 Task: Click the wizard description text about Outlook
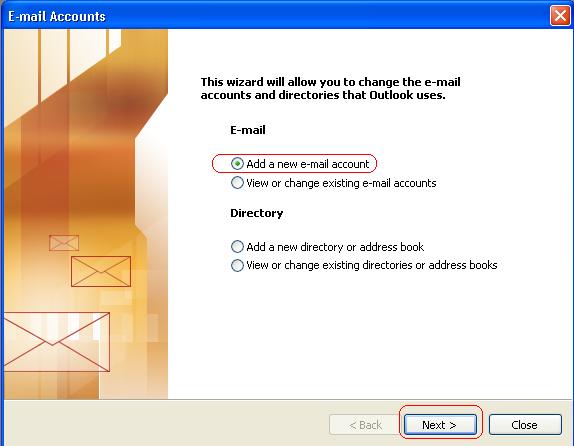click(331, 88)
